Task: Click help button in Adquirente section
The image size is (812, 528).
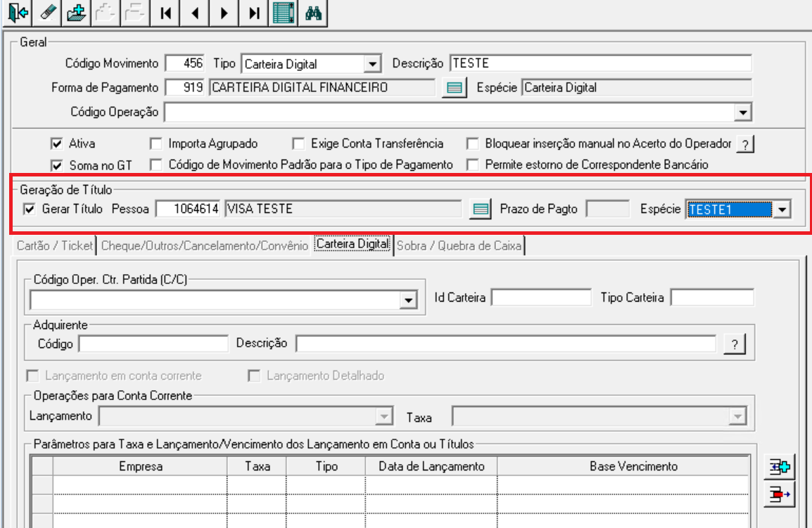Action: (x=735, y=344)
